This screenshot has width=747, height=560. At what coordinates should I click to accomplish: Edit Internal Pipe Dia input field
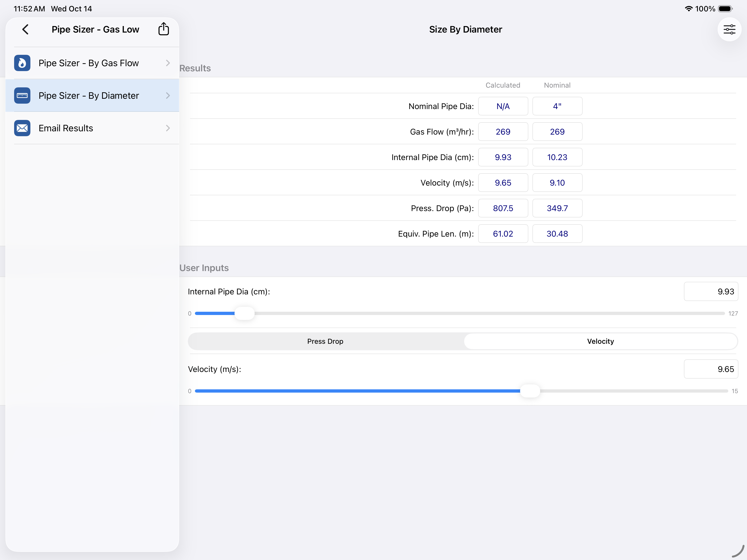coord(711,292)
